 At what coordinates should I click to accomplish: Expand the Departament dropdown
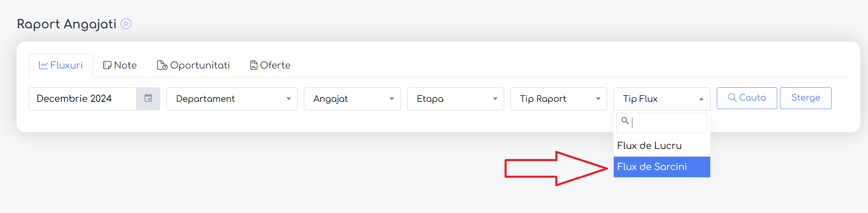click(x=232, y=99)
